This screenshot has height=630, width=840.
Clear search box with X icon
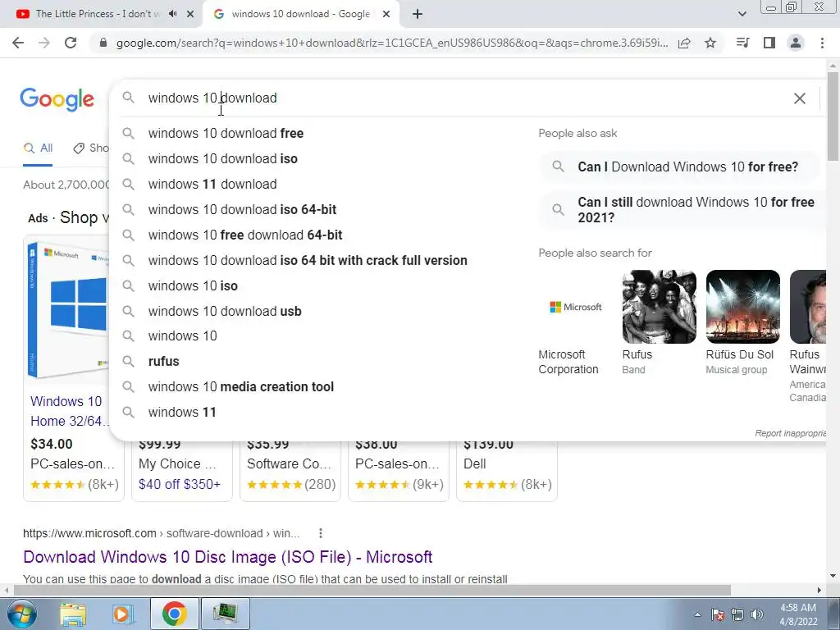coord(799,98)
